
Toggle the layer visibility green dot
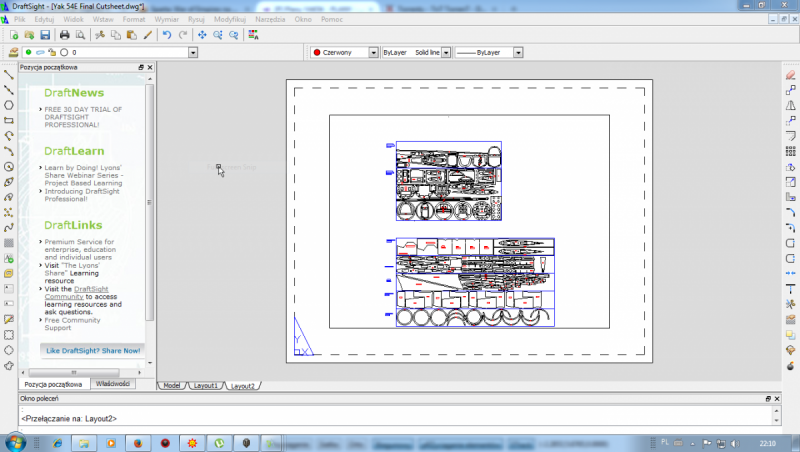click(x=29, y=52)
